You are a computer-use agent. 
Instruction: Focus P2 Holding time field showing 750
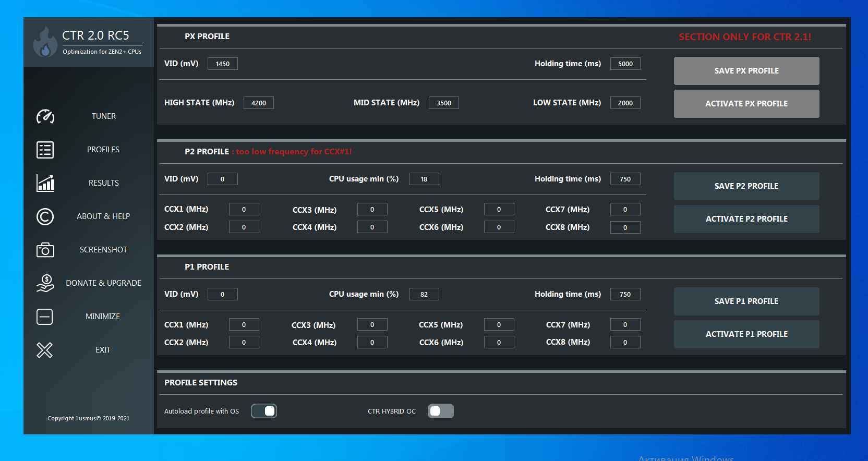tap(625, 179)
